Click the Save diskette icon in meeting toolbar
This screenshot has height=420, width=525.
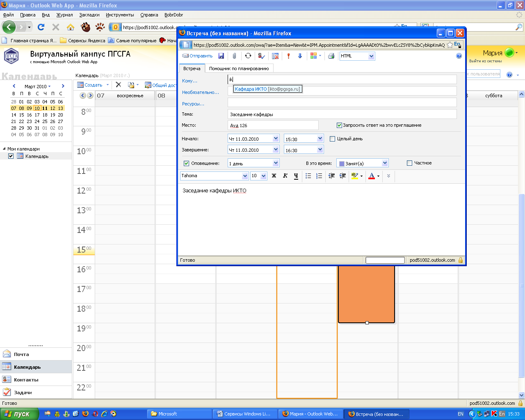[221, 56]
